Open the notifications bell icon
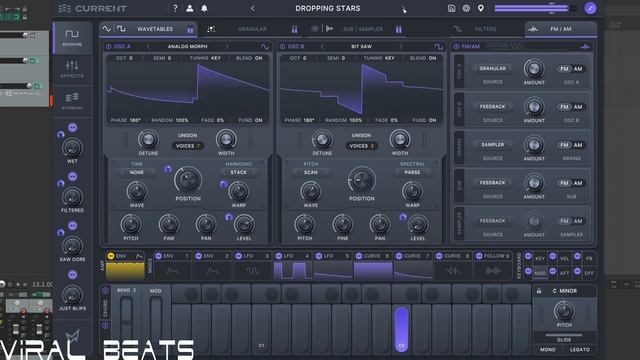 point(204,8)
